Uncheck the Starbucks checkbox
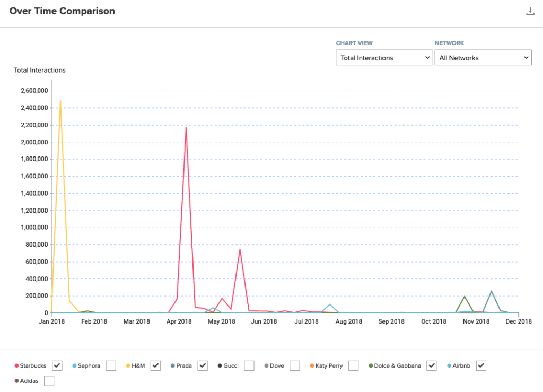 pos(58,365)
